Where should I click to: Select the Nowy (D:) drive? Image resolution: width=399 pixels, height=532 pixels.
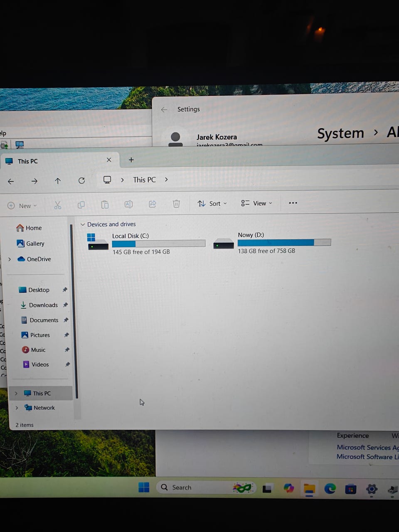(x=272, y=243)
